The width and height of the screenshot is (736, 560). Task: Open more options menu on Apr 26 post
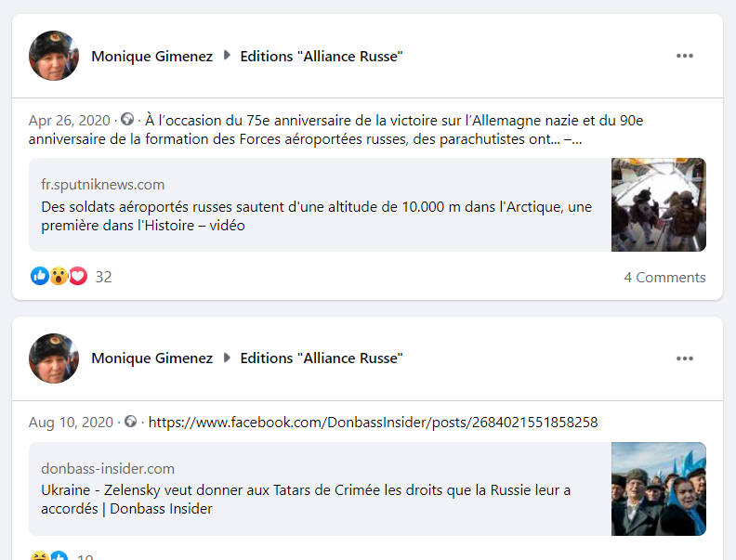(x=684, y=56)
